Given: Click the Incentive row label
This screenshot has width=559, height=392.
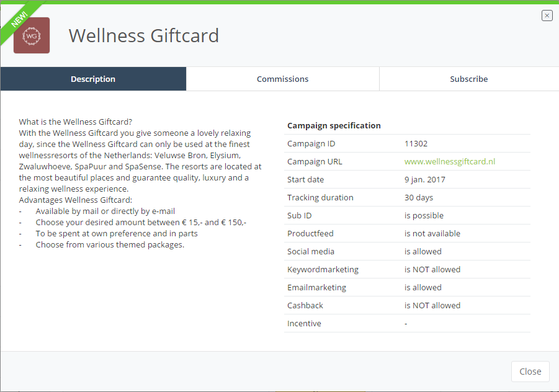Looking at the screenshot, I should pos(304,324).
